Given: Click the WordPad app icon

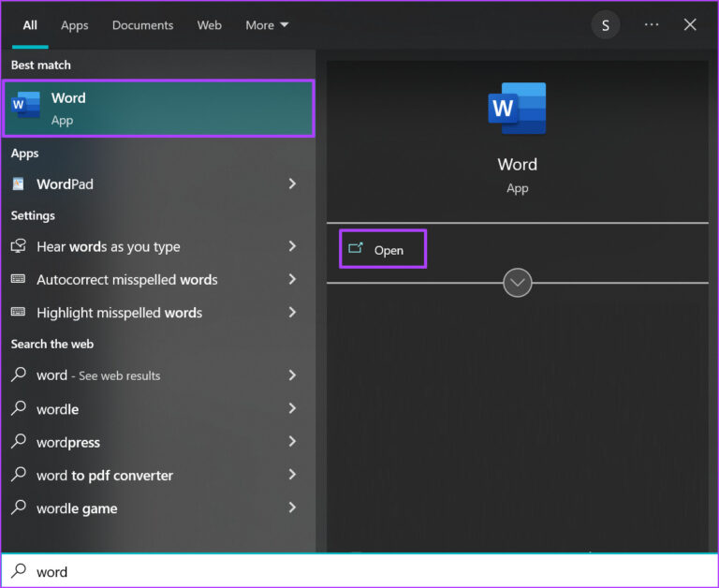Looking at the screenshot, I should (x=19, y=184).
